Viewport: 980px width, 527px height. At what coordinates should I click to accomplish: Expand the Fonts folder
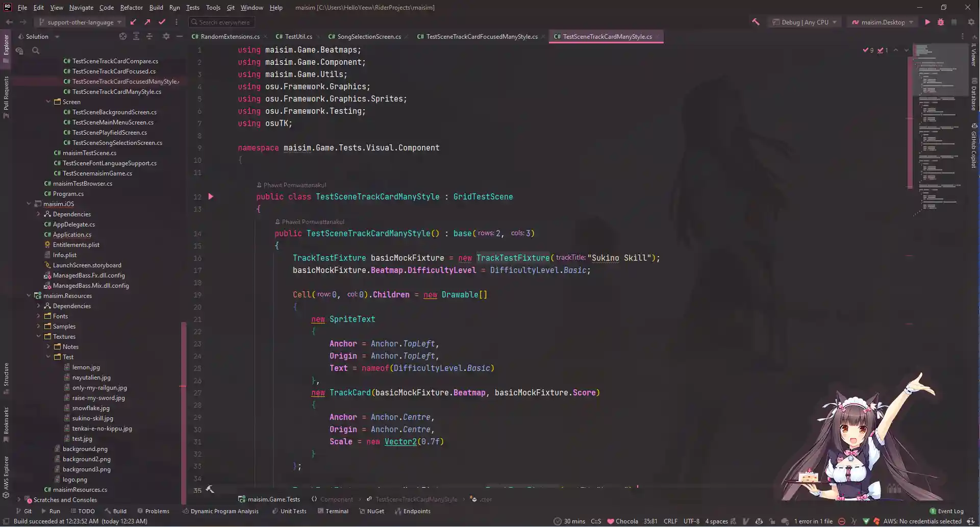39,316
